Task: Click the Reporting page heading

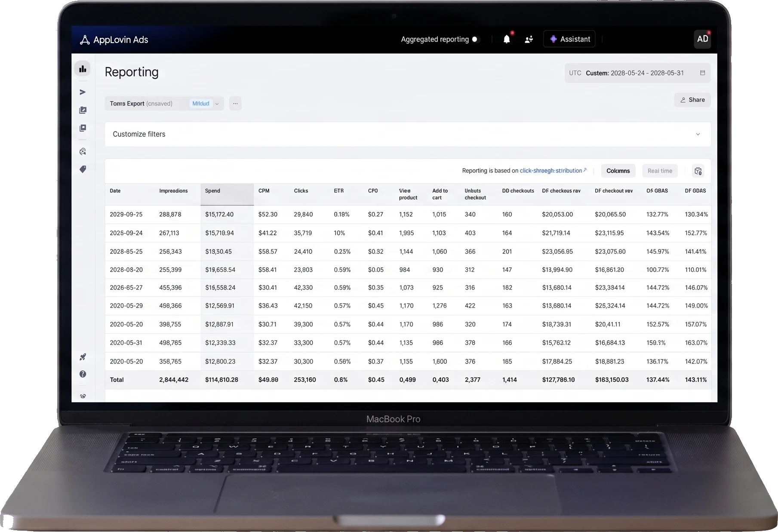Action: point(132,72)
